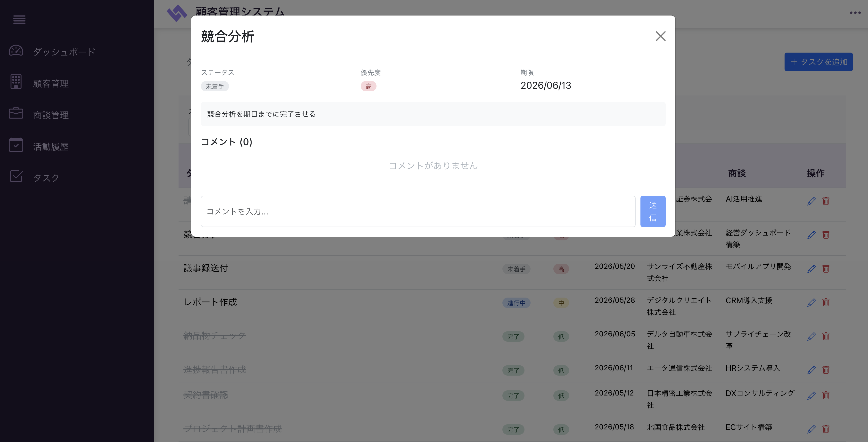Click the 未着手 badge on 議事録送付 row

[516, 269]
